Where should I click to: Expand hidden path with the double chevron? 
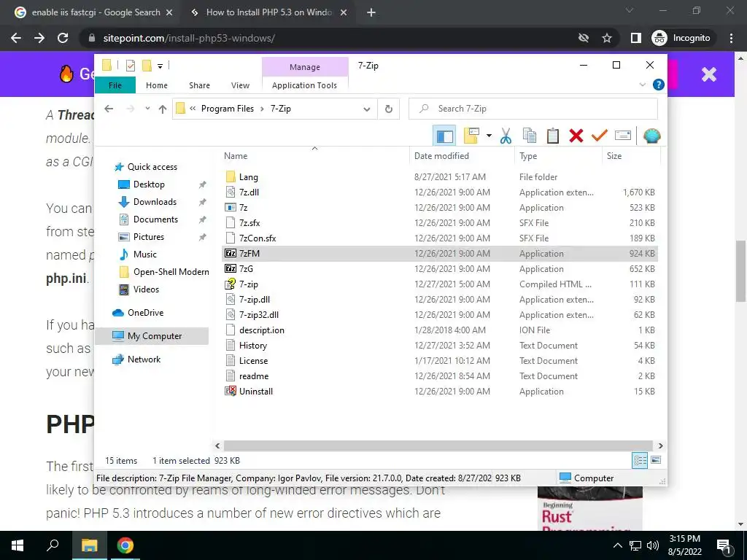(x=193, y=109)
